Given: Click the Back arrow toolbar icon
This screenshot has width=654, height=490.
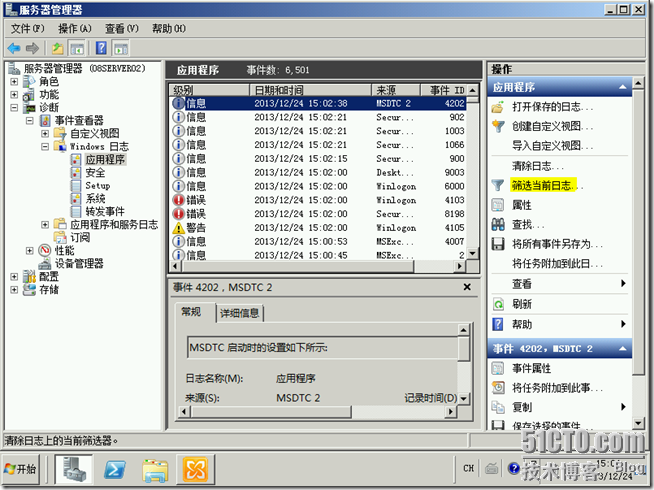Looking at the screenshot, I should pos(14,48).
